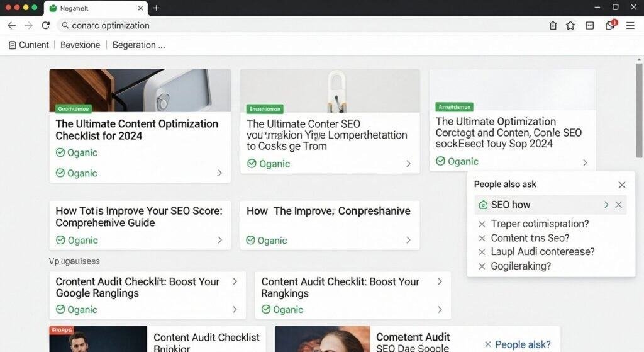
Task: Open the browser hamburger menu
Action: 630,25
